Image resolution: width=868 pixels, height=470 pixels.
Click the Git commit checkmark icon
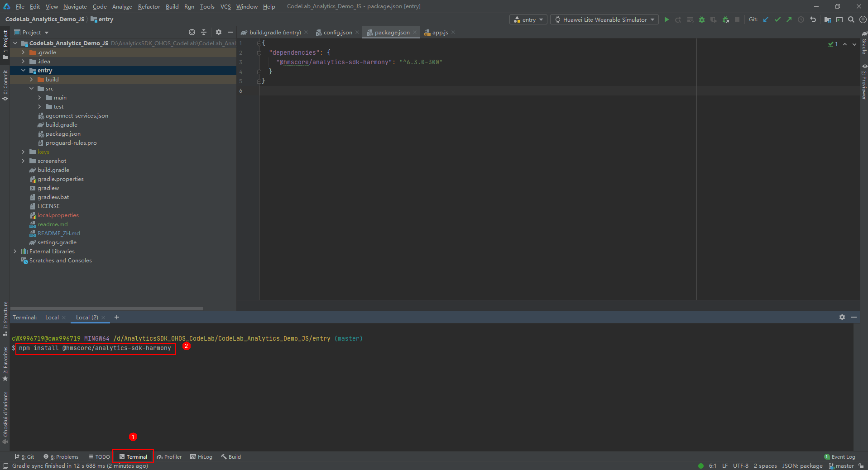coord(777,19)
